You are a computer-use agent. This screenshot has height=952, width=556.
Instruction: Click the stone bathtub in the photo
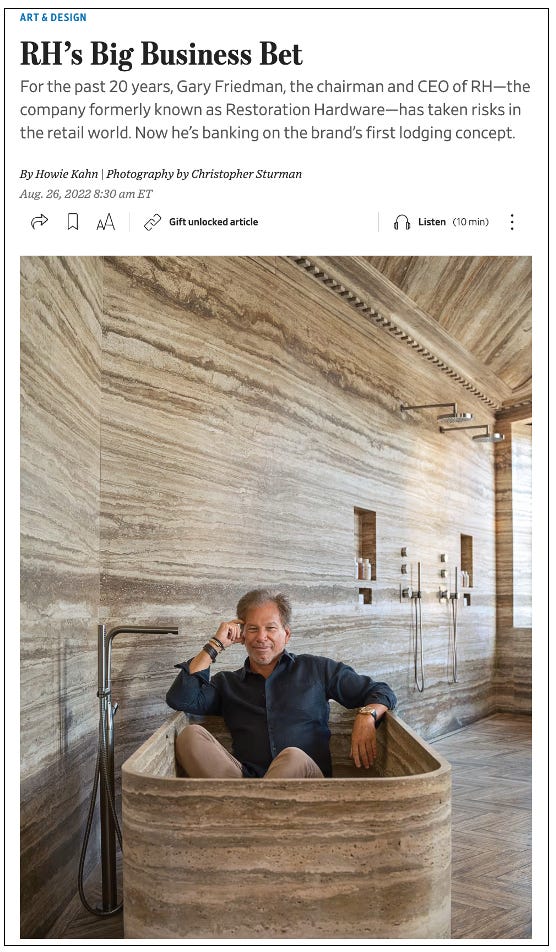click(x=286, y=829)
